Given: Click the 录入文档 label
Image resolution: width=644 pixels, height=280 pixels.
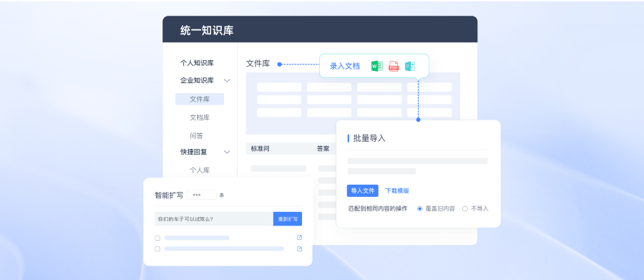Looking at the screenshot, I should (x=345, y=66).
